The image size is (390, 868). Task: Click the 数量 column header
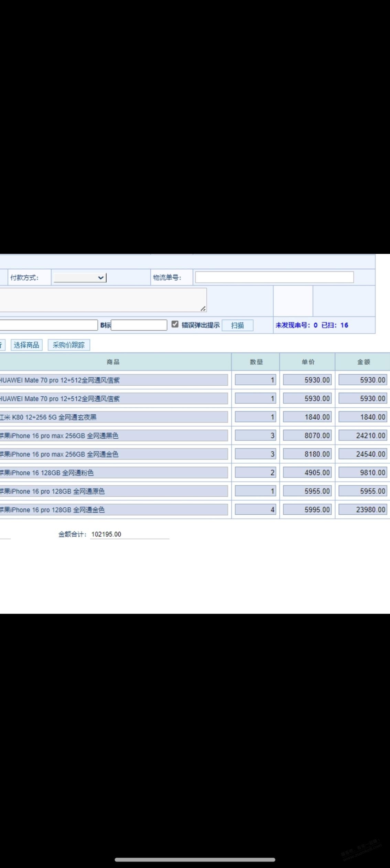pyautogui.click(x=256, y=362)
